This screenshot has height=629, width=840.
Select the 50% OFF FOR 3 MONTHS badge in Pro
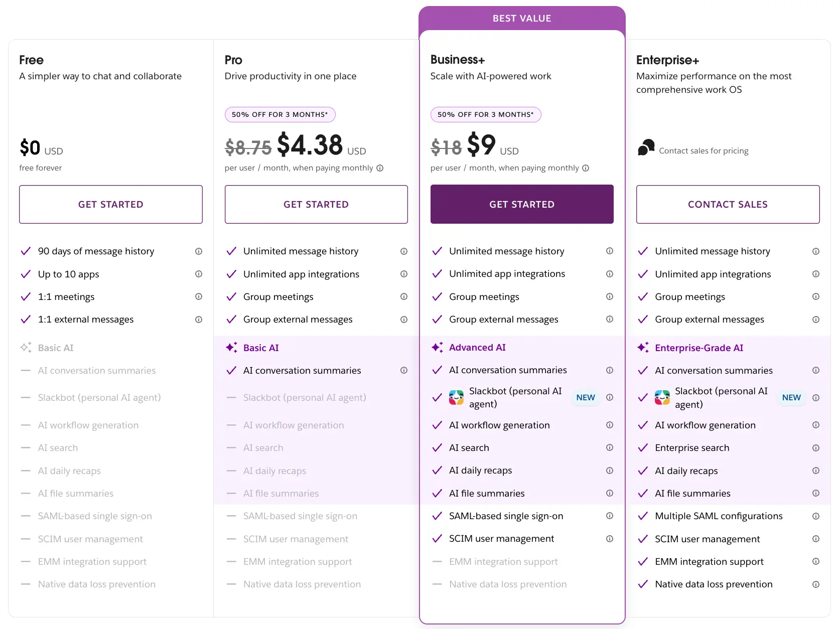(279, 114)
